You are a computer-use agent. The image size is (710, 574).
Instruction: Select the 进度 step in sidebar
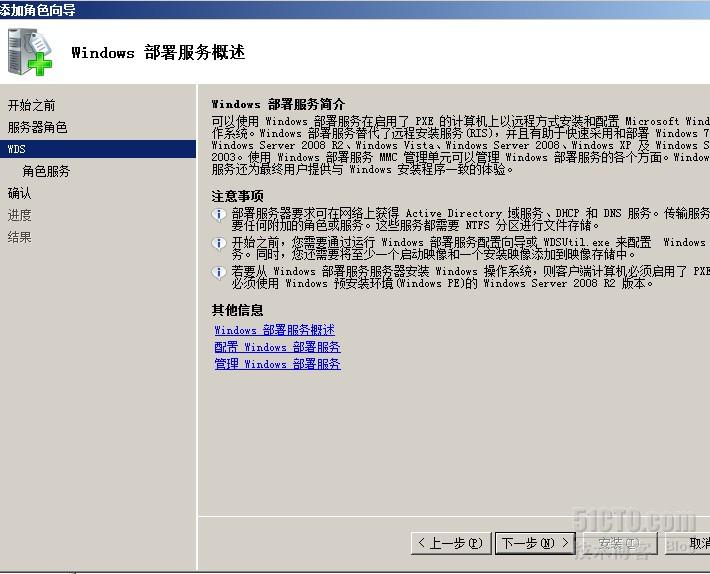19,215
